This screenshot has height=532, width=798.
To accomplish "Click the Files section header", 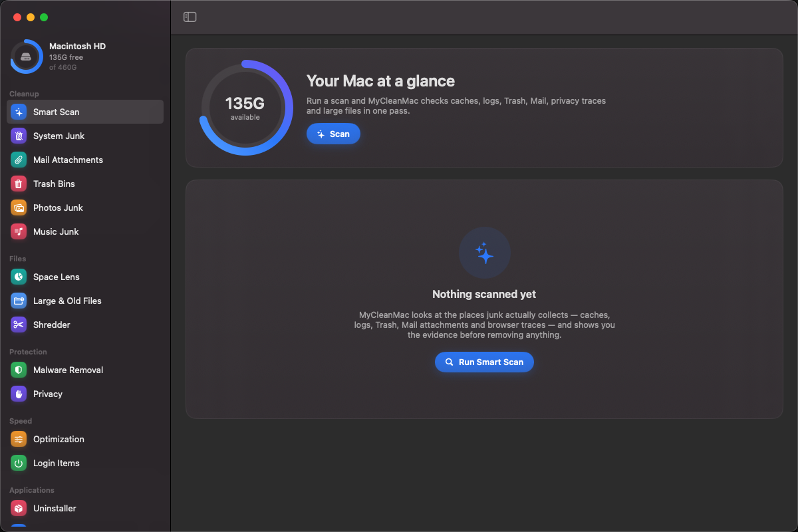I will click(18, 259).
